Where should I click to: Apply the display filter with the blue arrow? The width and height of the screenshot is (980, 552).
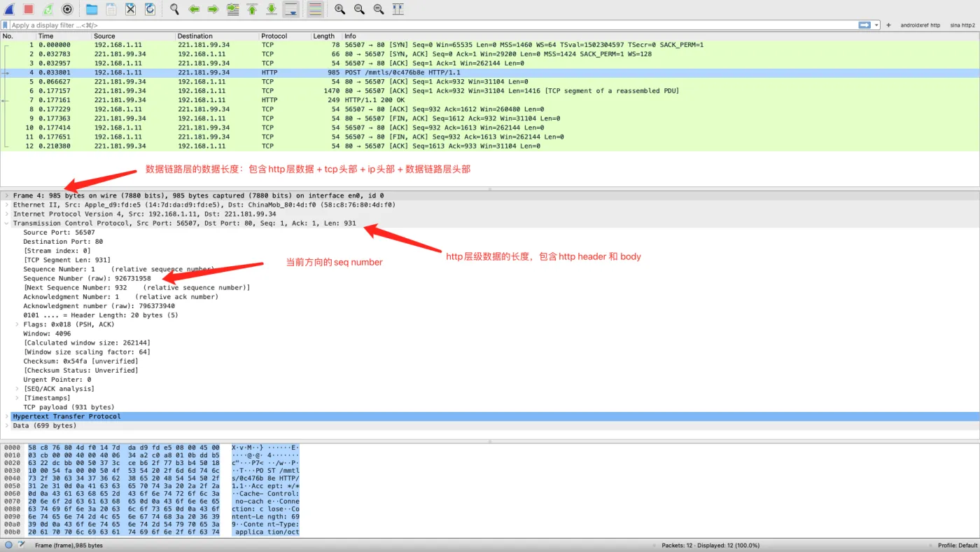click(x=865, y=25)
